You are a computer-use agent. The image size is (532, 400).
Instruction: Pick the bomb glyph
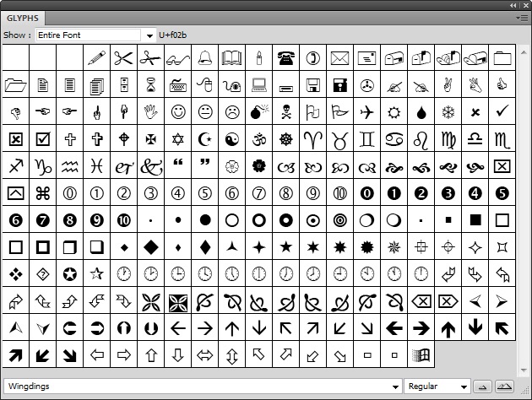[x=259, y=111]
